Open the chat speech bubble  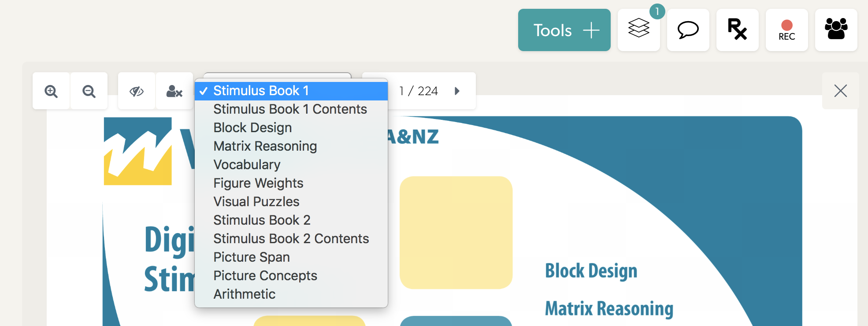click(688, 30)
